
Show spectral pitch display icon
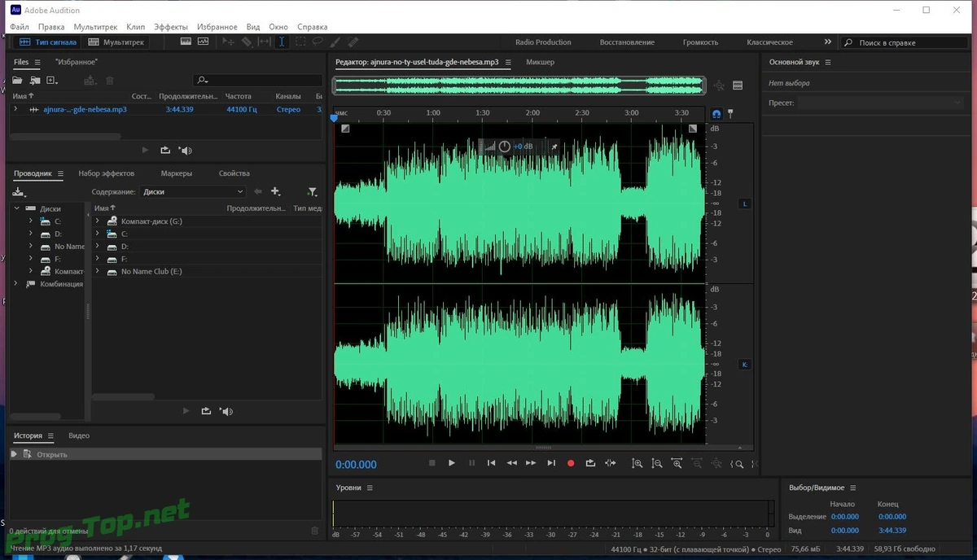[203, 42]
